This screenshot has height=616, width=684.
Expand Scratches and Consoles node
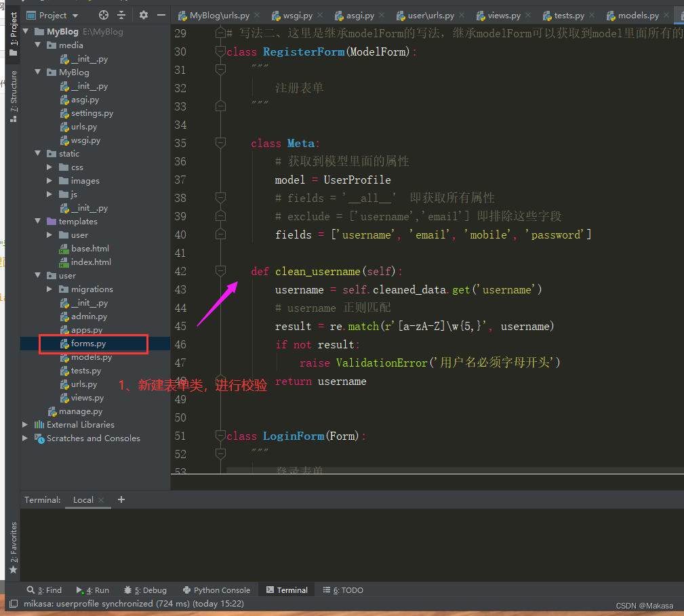click(25, 438)
